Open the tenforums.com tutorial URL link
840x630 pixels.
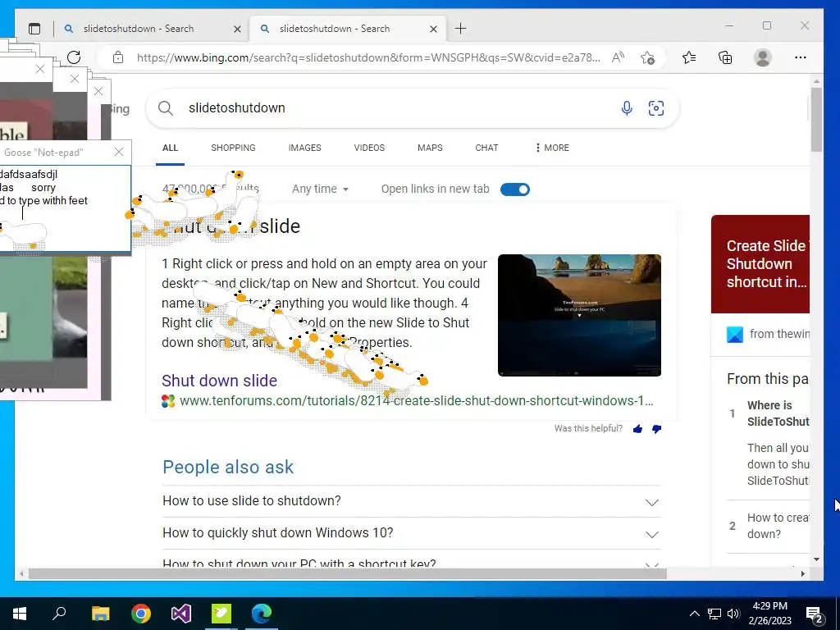coord(416,400)
